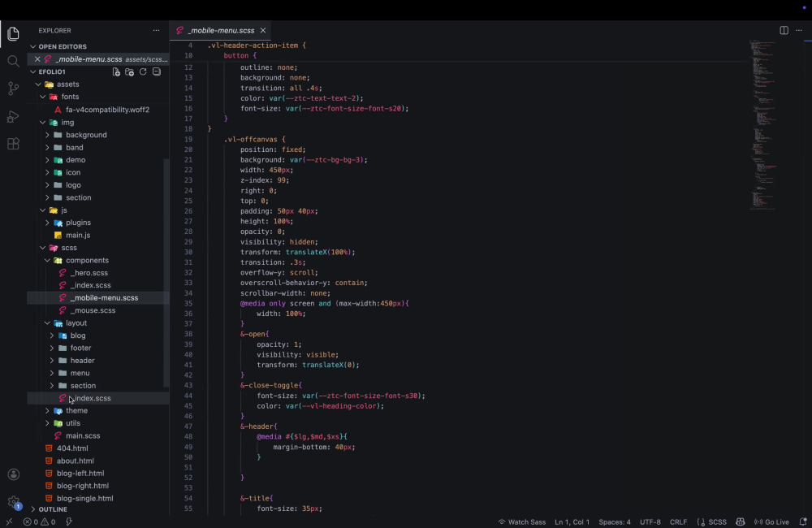This screenshot has height=528, width=812.
Task: Open _index.scss under components
Action: [91, 285]
